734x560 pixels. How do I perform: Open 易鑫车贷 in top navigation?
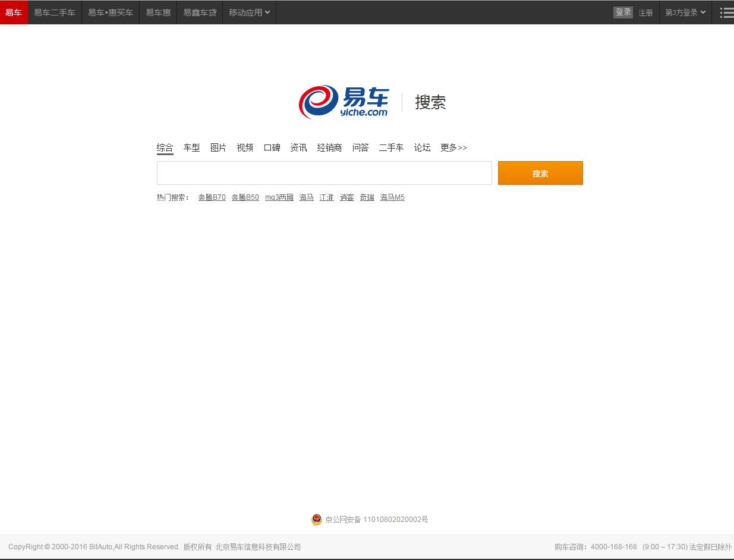[x=200, y=12]
